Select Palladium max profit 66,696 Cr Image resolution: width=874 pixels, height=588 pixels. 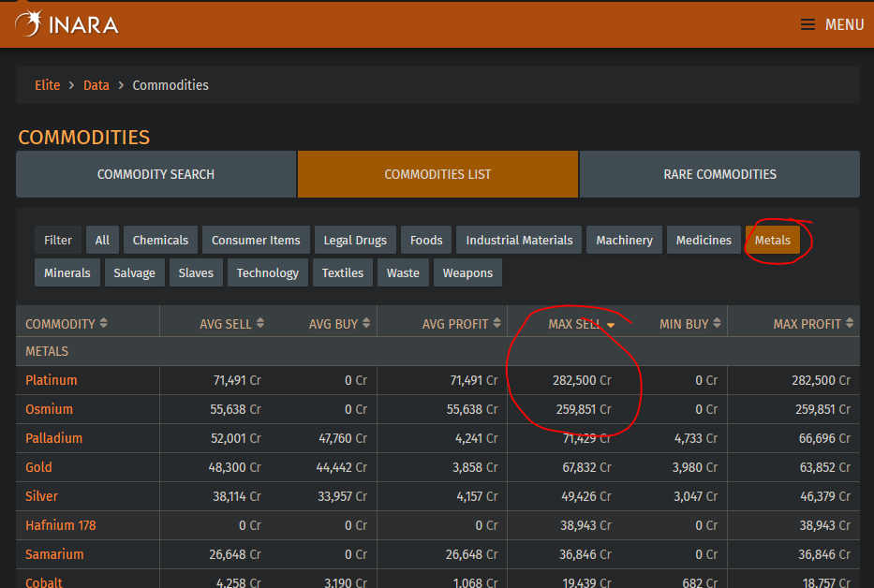coord(825,438)
